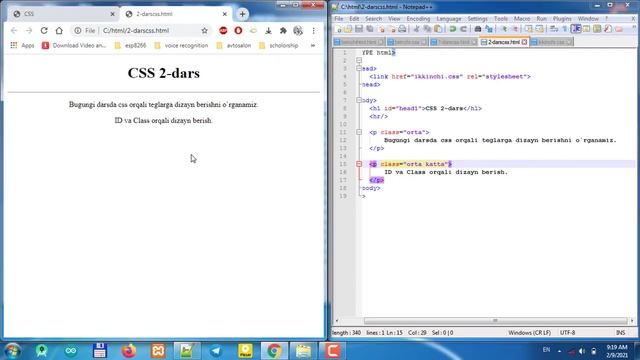The height and width of the screenshot is (360, 640).
Task: Open the Encoding menu in Notepad++
Action: pyautogui.click(x=418, y=19)
